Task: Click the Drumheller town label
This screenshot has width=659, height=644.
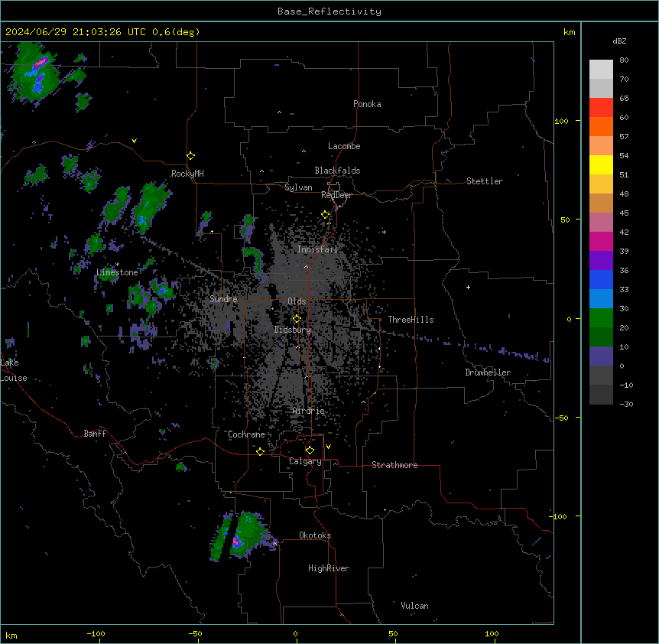Action: 488,372
